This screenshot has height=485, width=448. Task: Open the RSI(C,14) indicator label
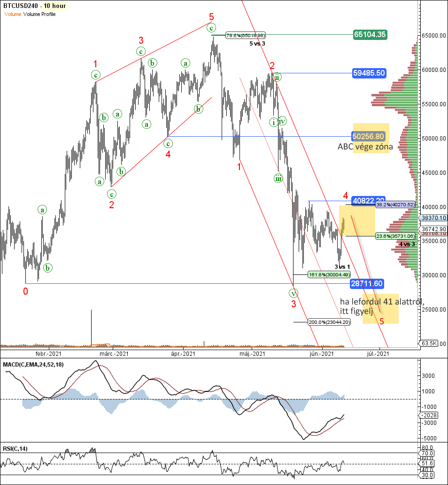[15, 449]
